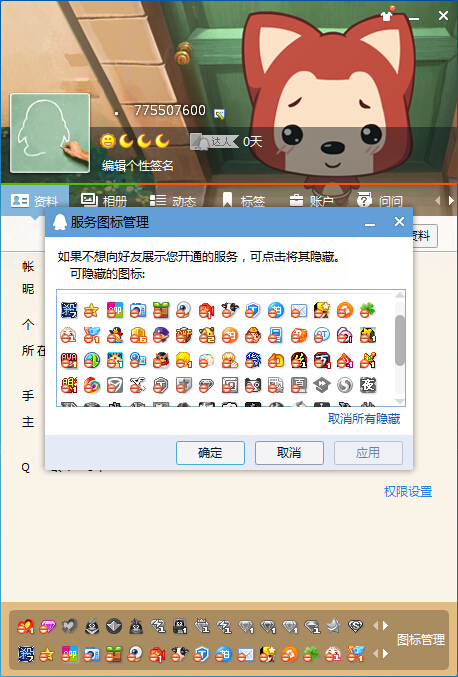
Task: Select the cow icon in the dialog list
Action: pyautogui.click(x=230, y=310)
